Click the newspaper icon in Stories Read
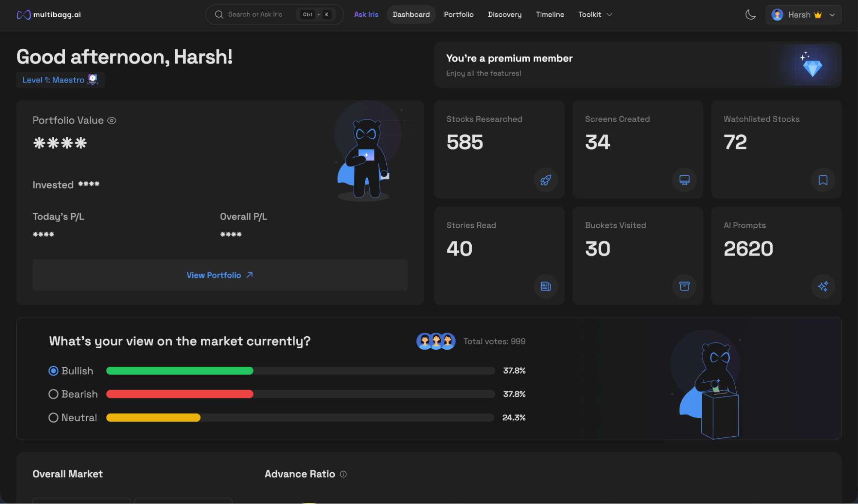 546,286
